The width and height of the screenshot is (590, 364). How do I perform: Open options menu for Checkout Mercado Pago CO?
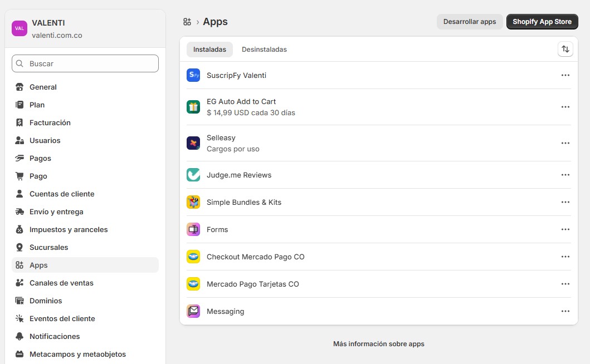coord(565,257)
